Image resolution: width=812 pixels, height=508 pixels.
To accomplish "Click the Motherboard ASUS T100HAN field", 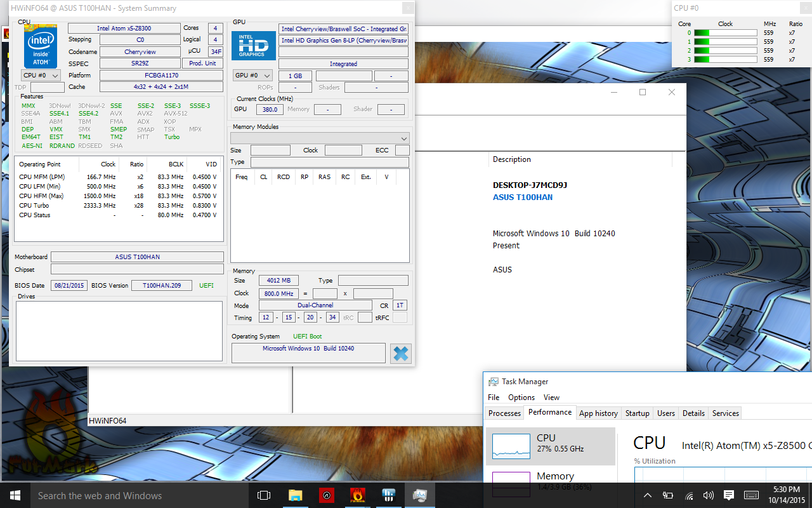I will (137, 257).
